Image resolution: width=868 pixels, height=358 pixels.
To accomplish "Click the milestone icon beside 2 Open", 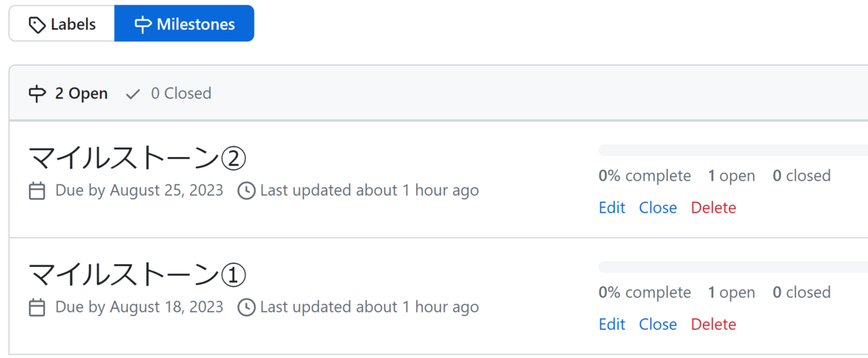I will coord(37,94).
